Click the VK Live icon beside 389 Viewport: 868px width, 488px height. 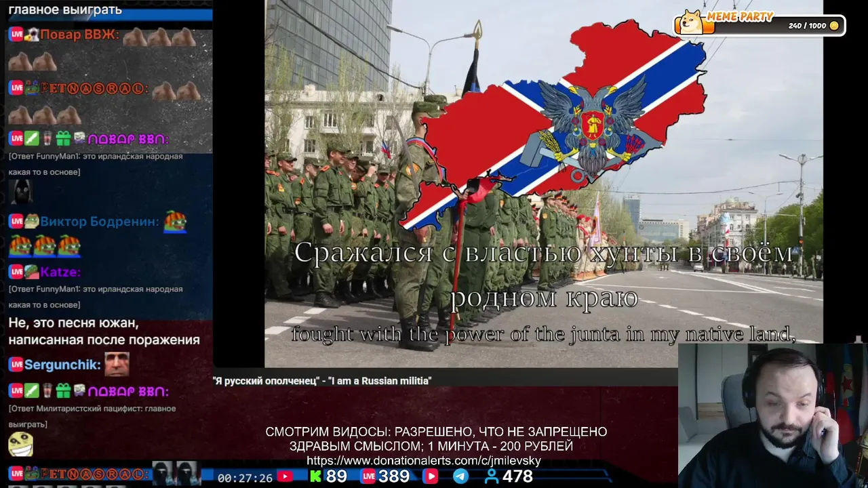tap(368, 476)
